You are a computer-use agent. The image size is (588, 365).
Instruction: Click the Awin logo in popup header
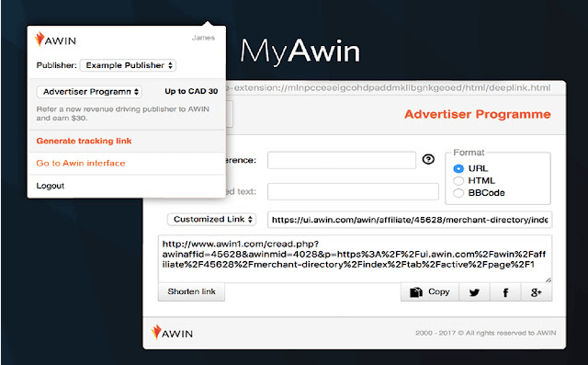coord(55,40)
